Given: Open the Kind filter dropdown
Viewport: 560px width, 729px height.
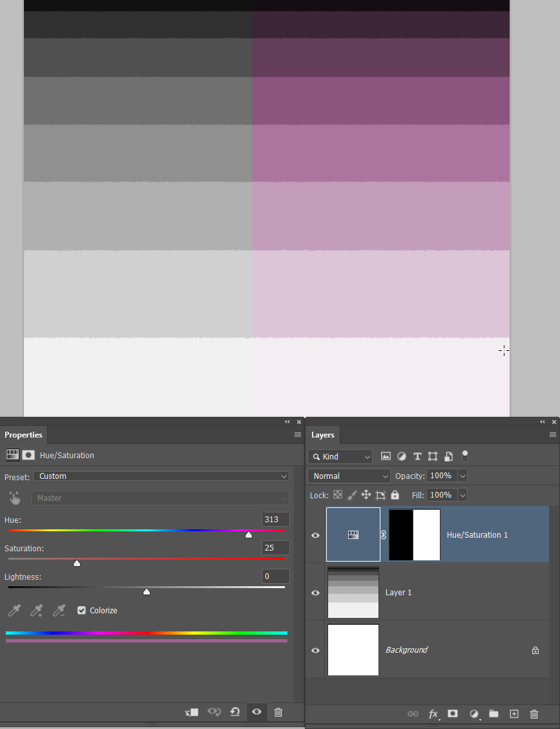Looking at the screenshot, I should point(340,456).
